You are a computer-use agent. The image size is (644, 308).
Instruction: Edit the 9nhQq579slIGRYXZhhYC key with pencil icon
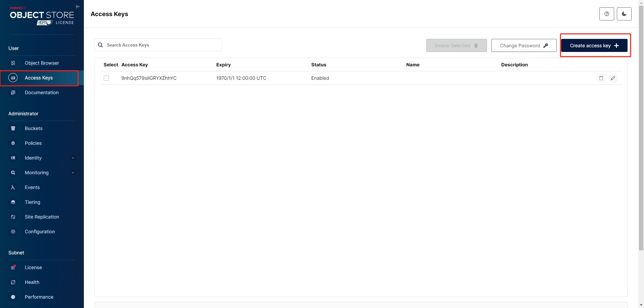pos(613,78)
